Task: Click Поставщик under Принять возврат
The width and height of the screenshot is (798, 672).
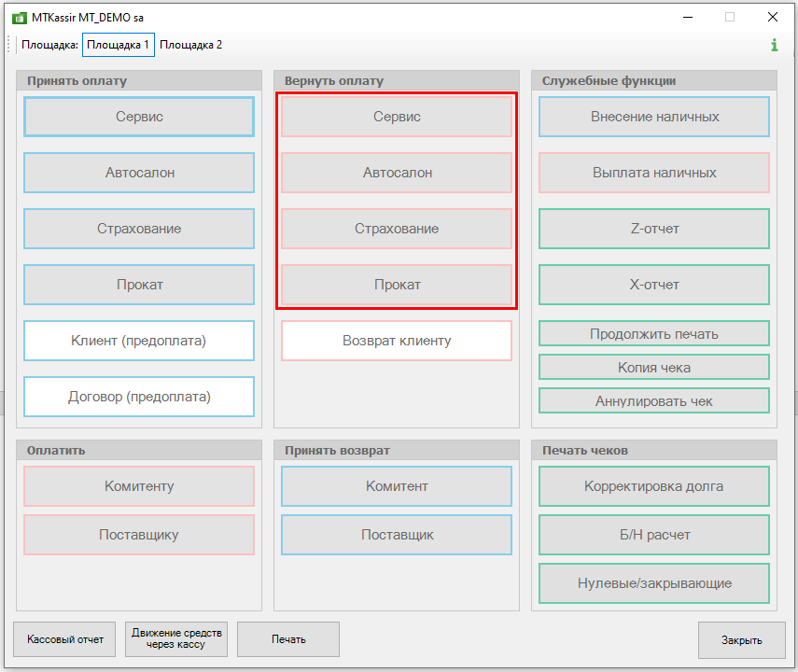Action: click(397, 535)
